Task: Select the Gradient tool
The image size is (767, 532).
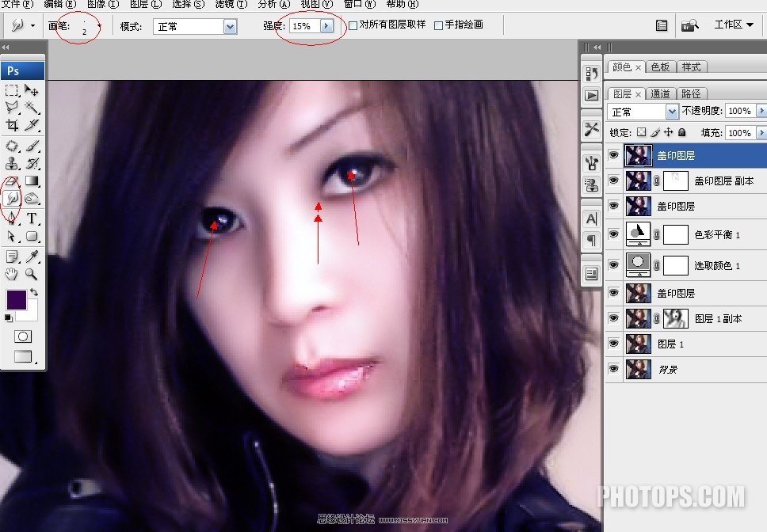Action: pos(32,180)
